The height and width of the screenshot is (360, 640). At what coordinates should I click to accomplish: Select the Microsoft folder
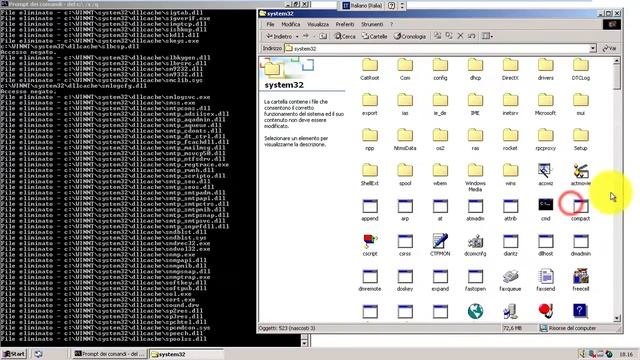[545, 104]
